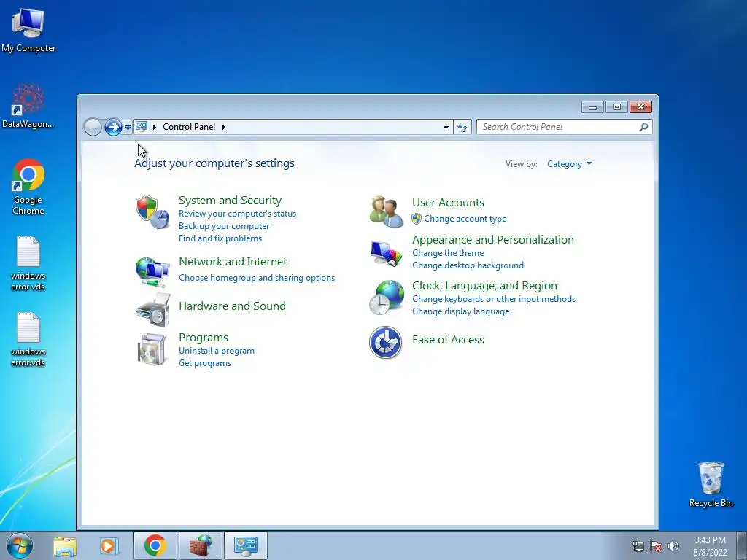Open Appearance and Personalization monitor icon

tap(387, 254)
